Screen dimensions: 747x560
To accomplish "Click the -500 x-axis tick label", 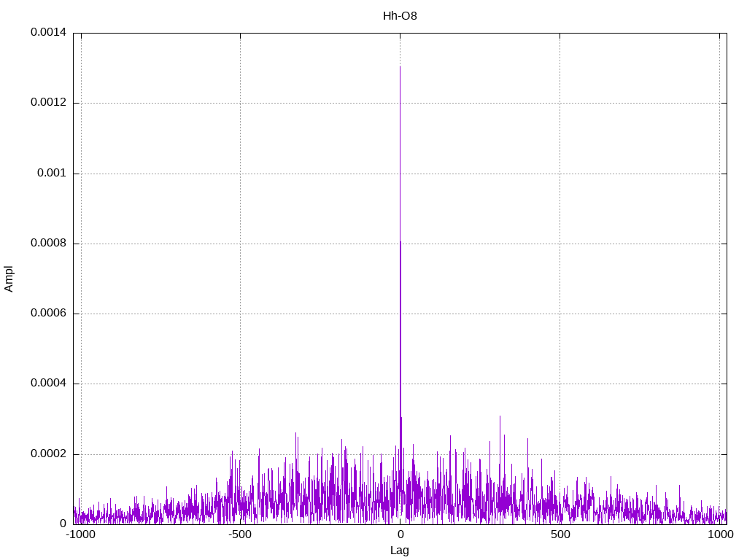I will click(240, 534).
